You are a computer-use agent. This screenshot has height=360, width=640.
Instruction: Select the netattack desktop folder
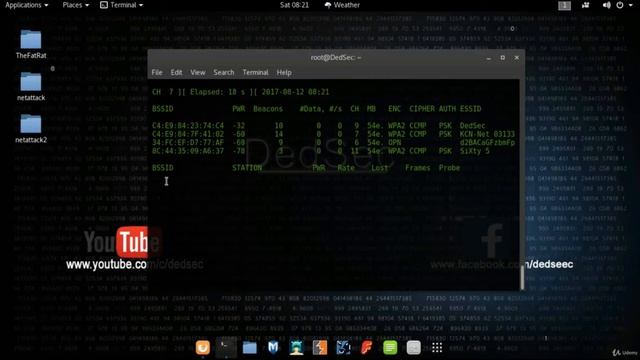click(x=31, y=87)
